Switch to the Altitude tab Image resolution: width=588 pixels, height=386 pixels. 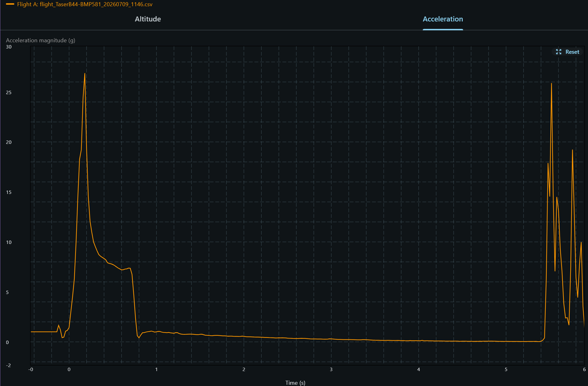(x=148, y=19)
